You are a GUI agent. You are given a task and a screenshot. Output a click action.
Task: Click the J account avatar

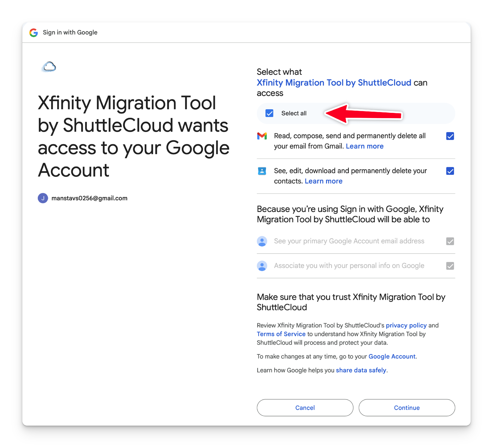coord(43,198)
